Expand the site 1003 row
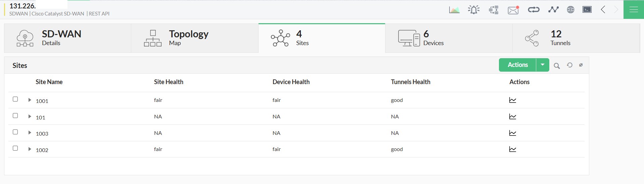 [30, 133]
